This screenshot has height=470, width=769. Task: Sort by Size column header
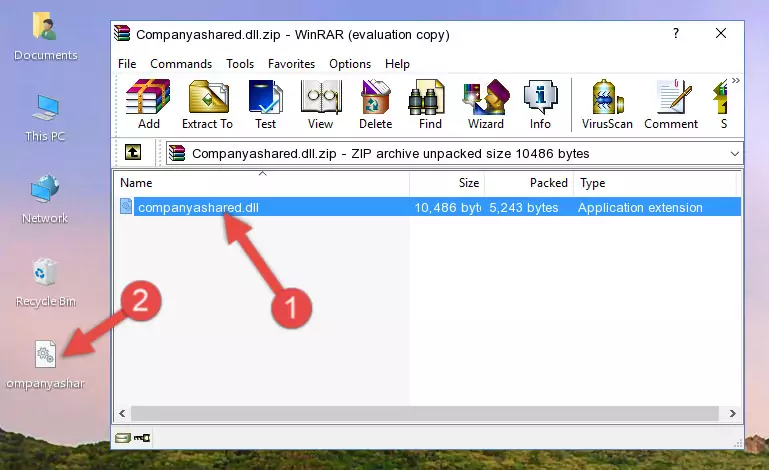tap(447, 183)
